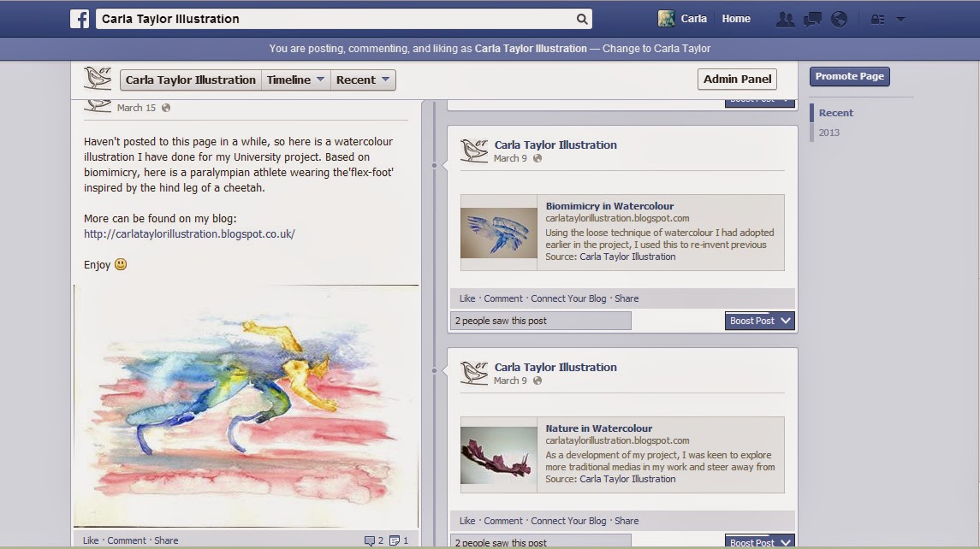Image resolution: width=980 pixels, height=549 pixels.
Task: Open the Timeline dropdown
Action: point(295,80)
